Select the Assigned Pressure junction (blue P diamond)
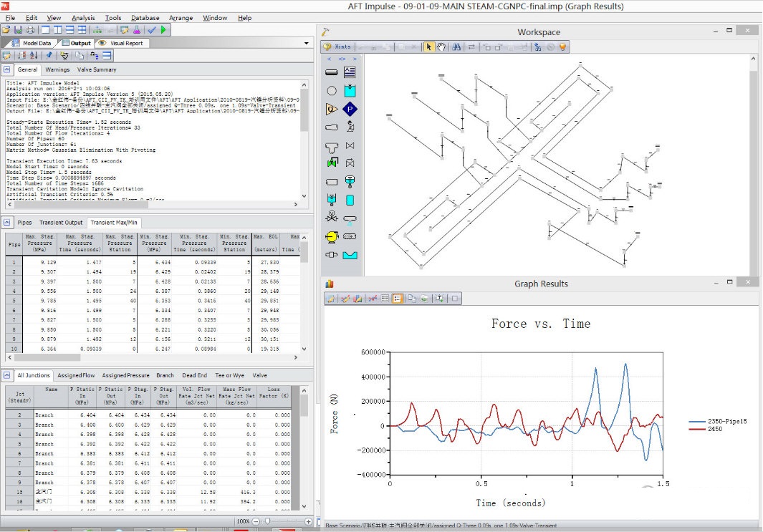 click(350, 109)
